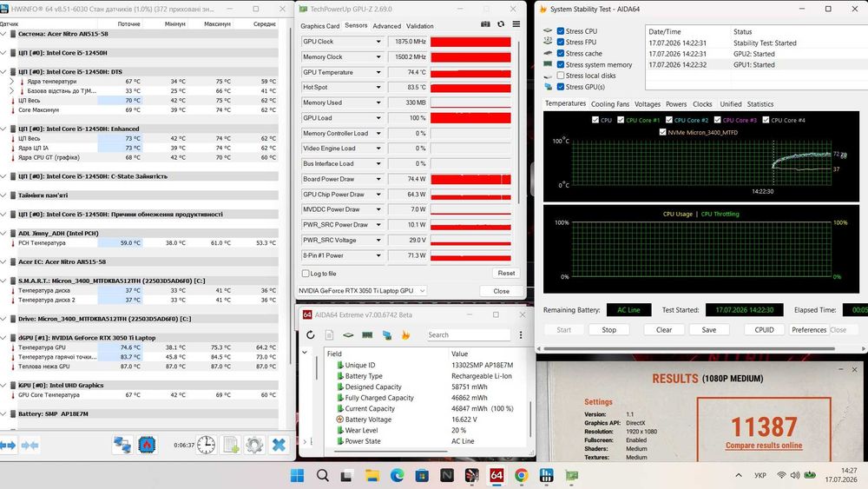Collapse HWiNFO dGPU NVIDIA GeForce RTX 3050 group
868x489 pixels.
(3, 338)
